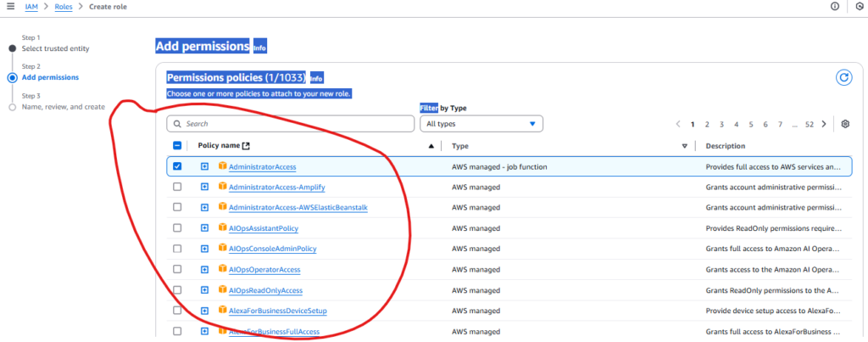The width and height of the screenshot is (868, 342).
Task: Expand the AIOpsAssistantPolicy details
Action: tap(204, 227)
